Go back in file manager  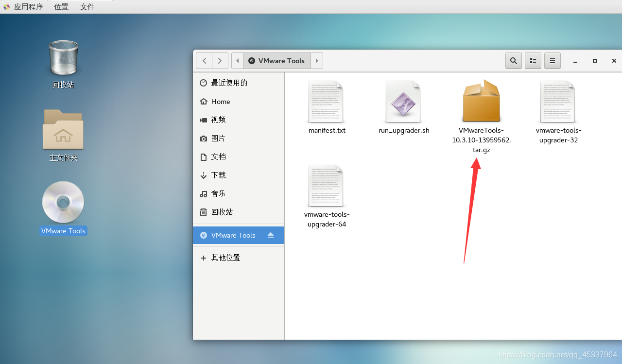[x=204, y=61]
